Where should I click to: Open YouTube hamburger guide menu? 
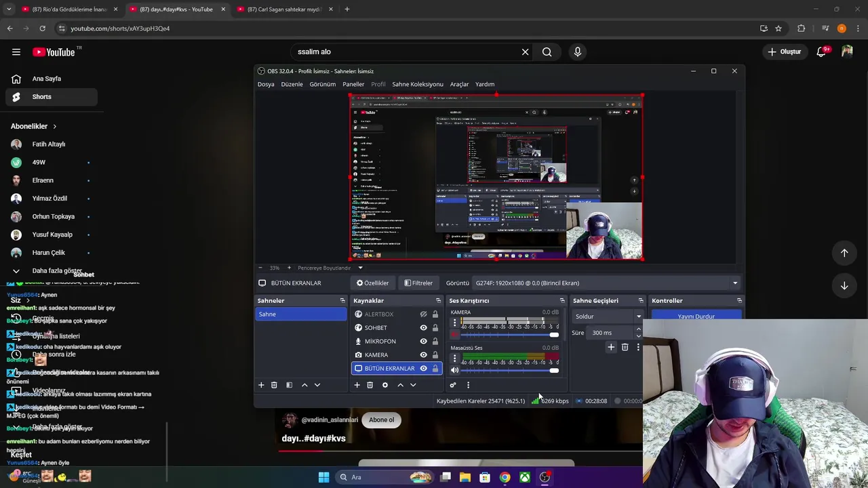[16, 52]
